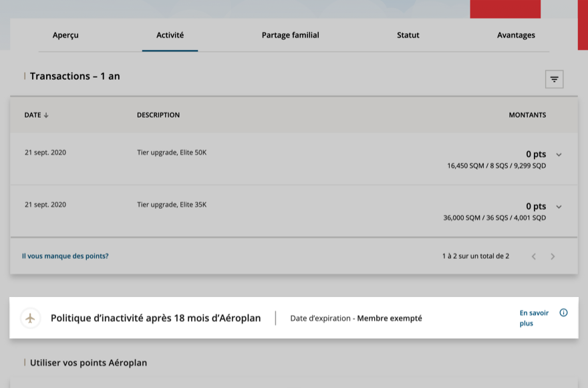Open the transactions filter icon
The width and height of the screenshot is (588, 388).
554,80
